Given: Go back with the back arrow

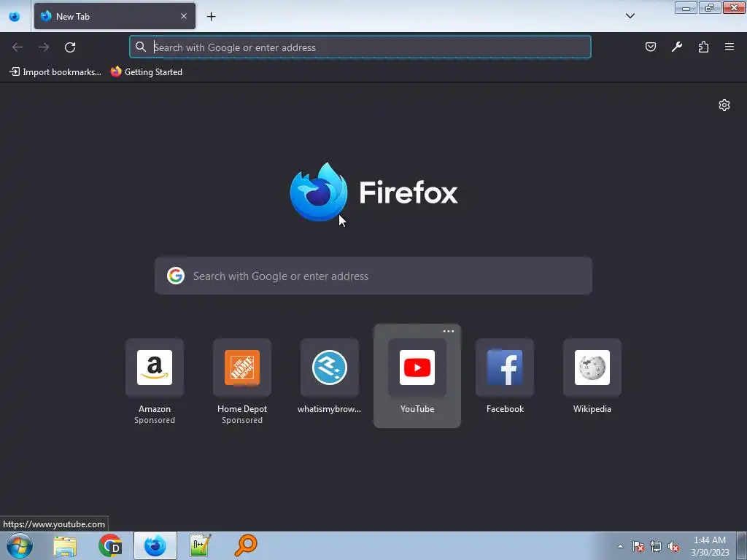Looking at the screenshot, I should (18, 47).
